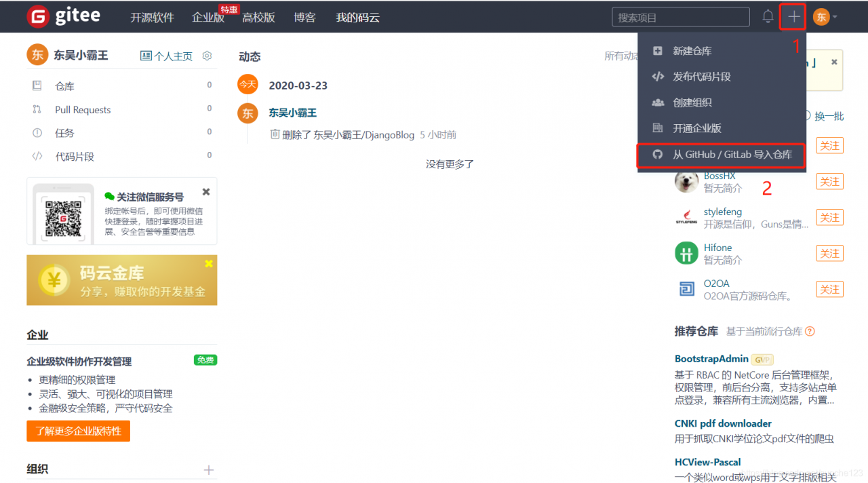
Task: Click the 代码片段 sidebar icon
Action: pyautogui.click(x=37, y=156)
